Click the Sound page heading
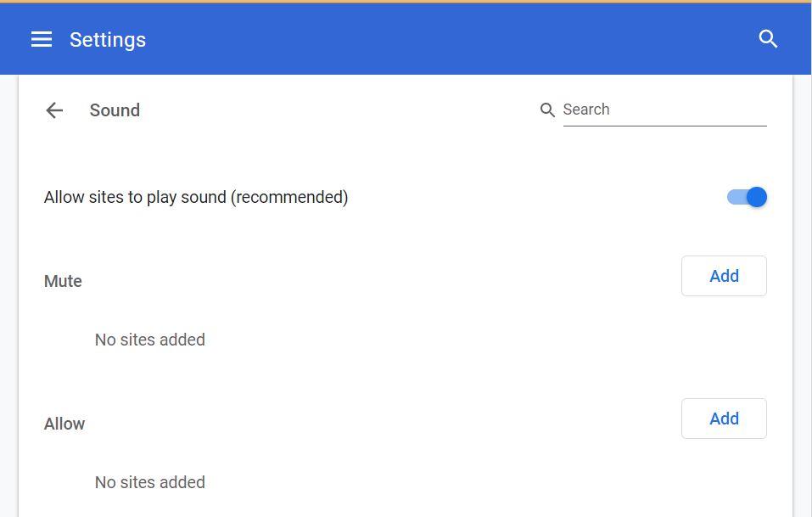The width and height of the screenshot is (812, 517). point(115,110)
